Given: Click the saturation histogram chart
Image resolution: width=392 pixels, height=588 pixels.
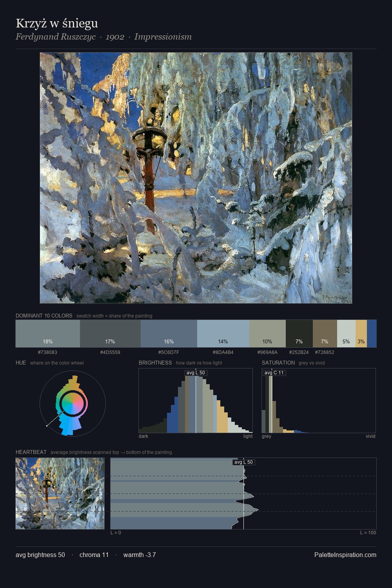Looking at the screenshot, I should [x=319, y=401].
